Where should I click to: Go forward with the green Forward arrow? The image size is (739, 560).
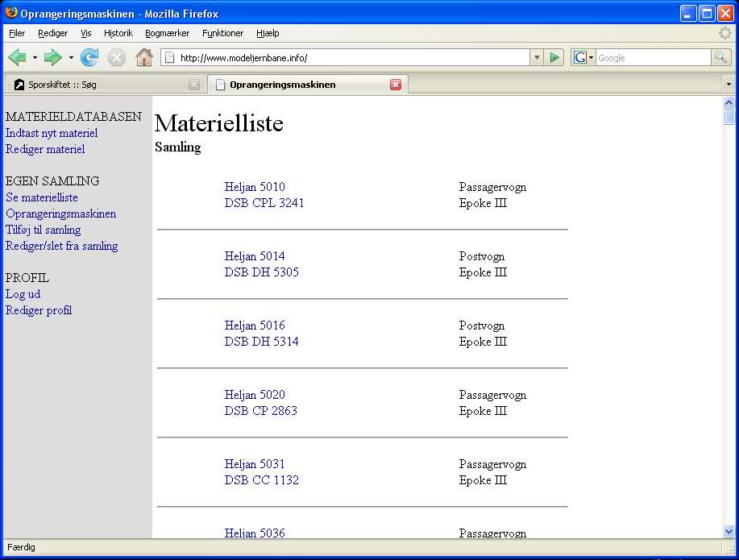pyautogui.click(x=53, y=57)
